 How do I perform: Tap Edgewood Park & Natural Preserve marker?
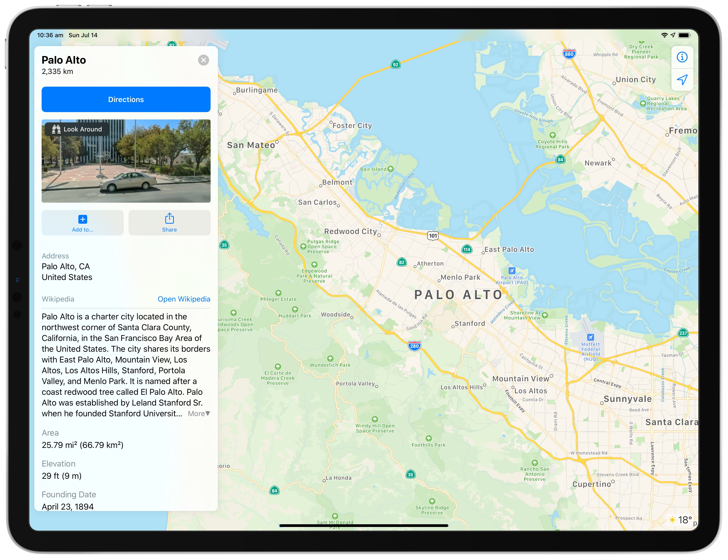click(x=314, y=265)
